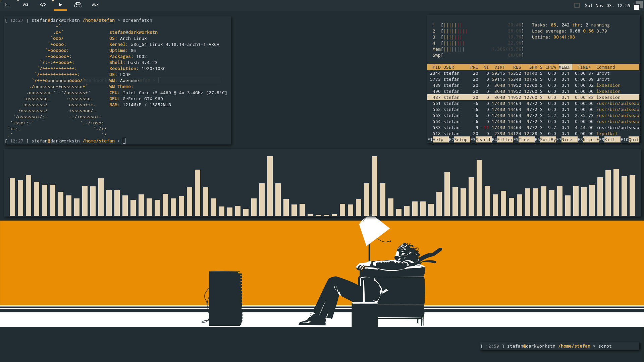Select htop process row with PID 2344
Image resolution: width=644 pixels, height=362 pixels.
click(x=533, y=73)
